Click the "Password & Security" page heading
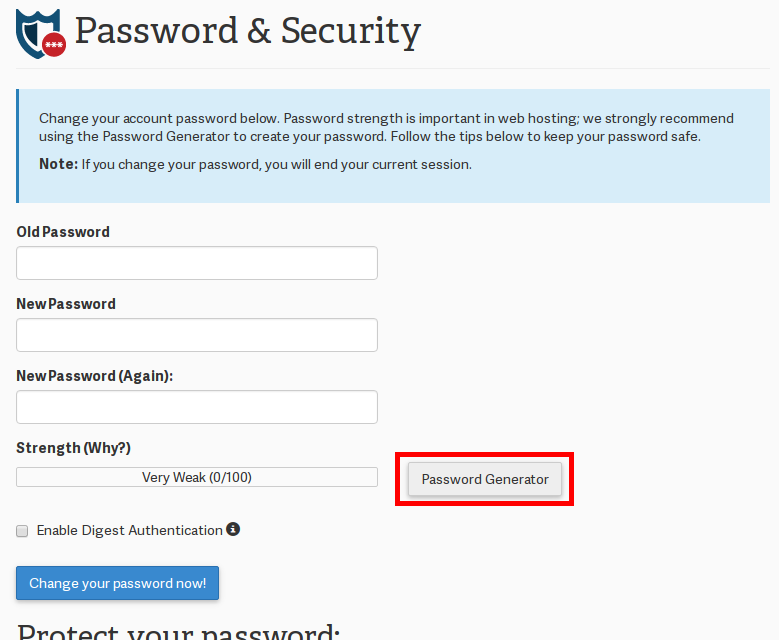 coord(248,31)
